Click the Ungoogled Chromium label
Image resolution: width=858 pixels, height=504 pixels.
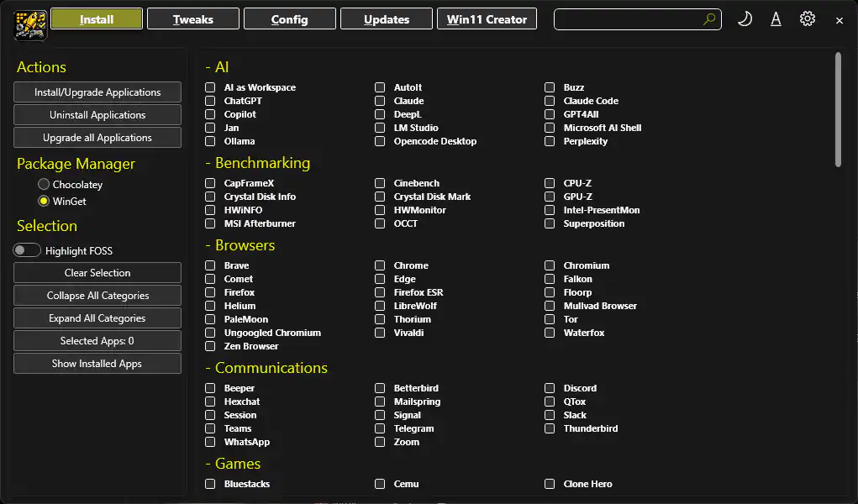(x=272, y=333)
